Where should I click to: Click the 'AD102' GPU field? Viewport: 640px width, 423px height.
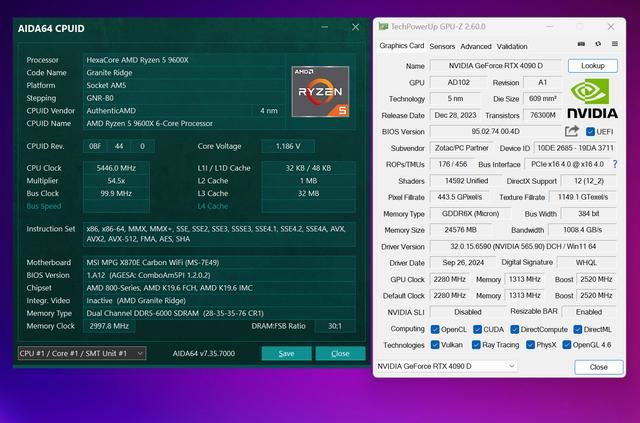[458, 82]
